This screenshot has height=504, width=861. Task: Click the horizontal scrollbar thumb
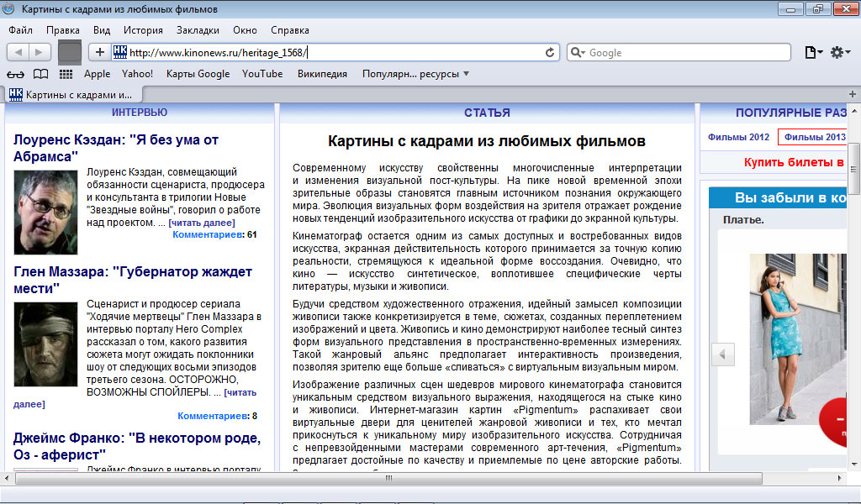click(388, 478)
